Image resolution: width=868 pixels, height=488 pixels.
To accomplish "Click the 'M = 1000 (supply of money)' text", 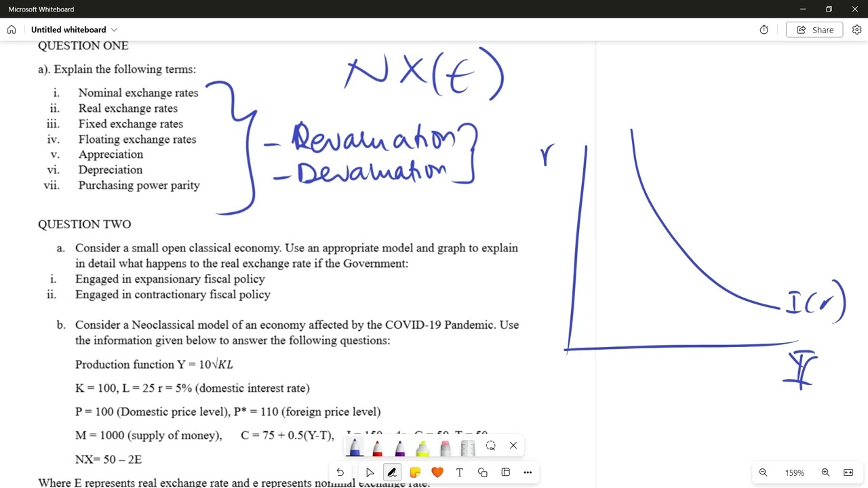I will click(x=149, y=436).
